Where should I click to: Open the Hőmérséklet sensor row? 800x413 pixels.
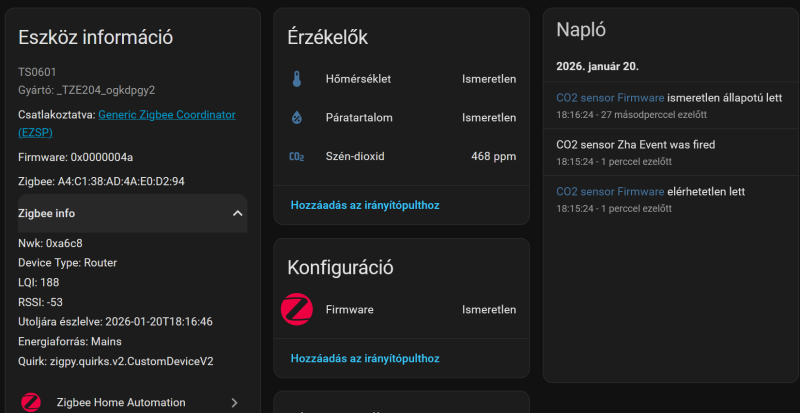(400, 79)
